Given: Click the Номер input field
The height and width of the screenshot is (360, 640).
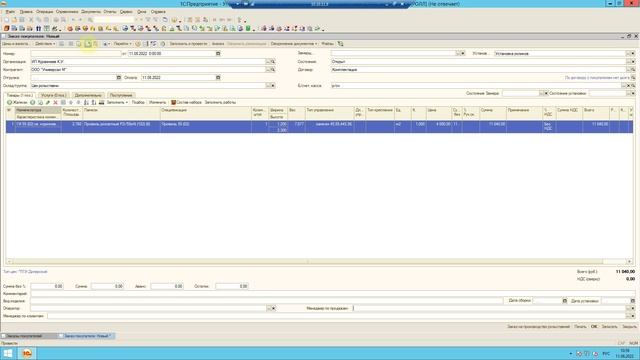Looking at the screenshot, I should [x=76, y=53].
